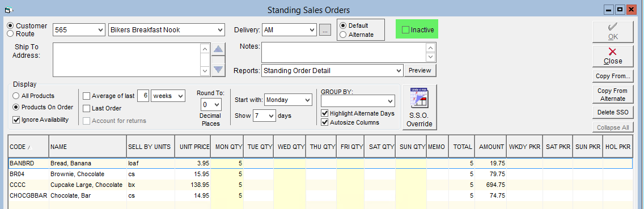Toggle the Inactive checkbox
The width and height of the screenshot is (644, 209).
coord(405,30)
